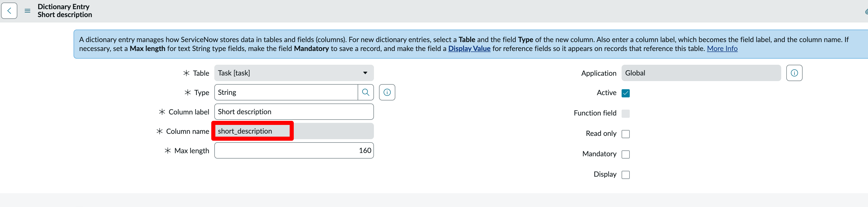
Task: Focus the Max length field showing 160
Action: click(x=294, y=151)
